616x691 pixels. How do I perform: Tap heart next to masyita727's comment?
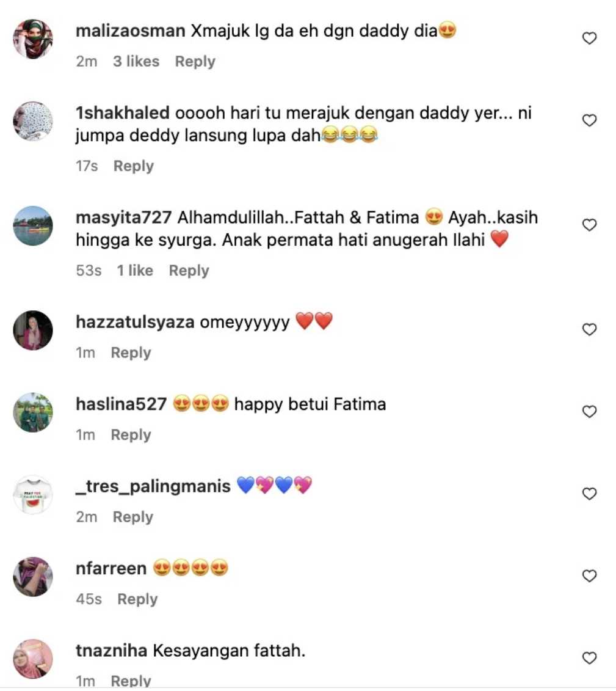[x=589, y=225]
